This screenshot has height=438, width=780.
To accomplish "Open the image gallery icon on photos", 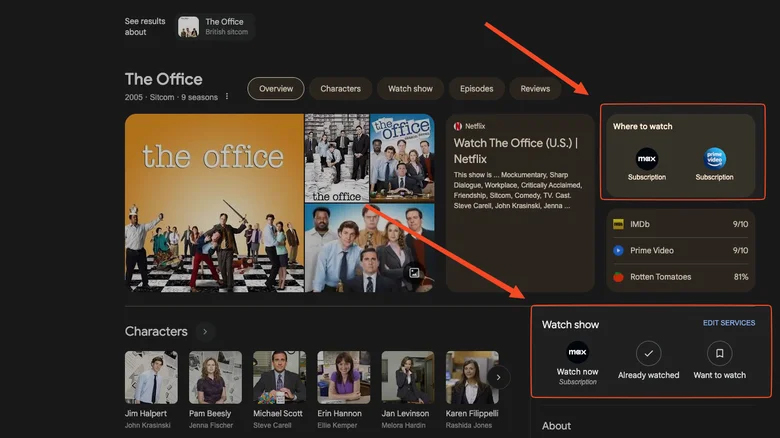I will [x=413, y=272].
